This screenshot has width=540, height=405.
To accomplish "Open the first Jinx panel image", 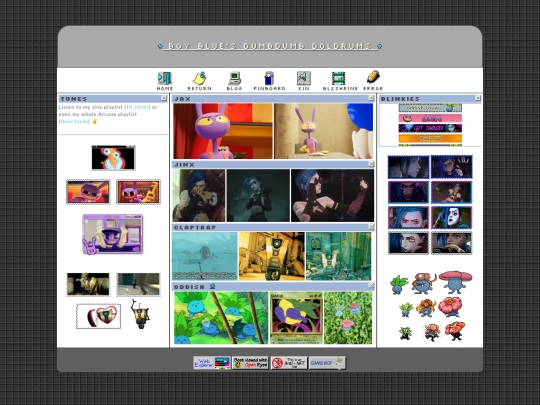I will click(x=199, y=195).
